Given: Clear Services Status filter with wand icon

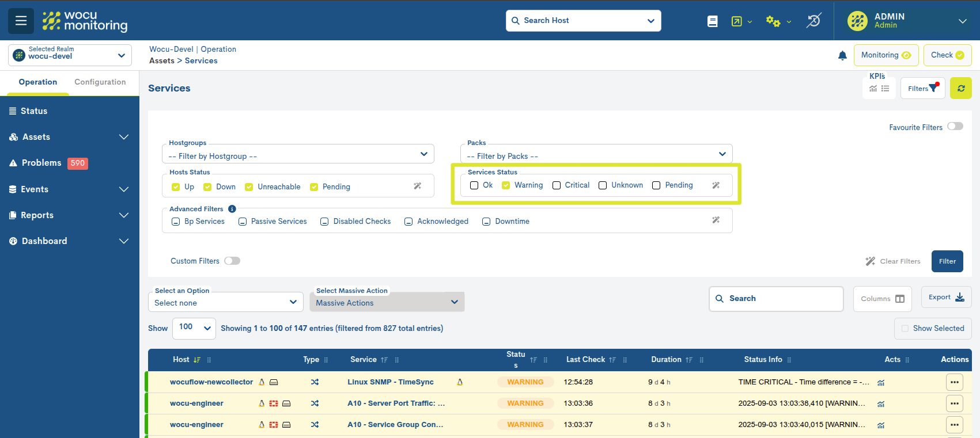Looking at the screenshot, I should click(716, 185).
